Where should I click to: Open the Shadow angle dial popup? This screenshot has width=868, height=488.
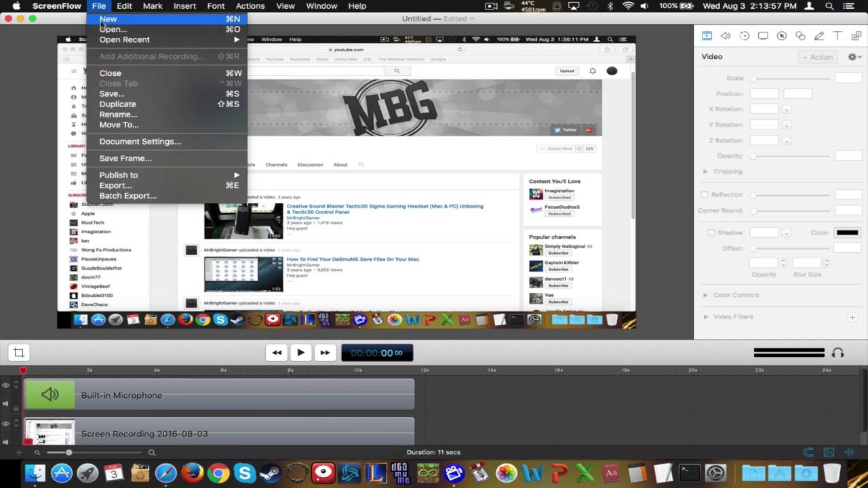(x=787, y=232)
